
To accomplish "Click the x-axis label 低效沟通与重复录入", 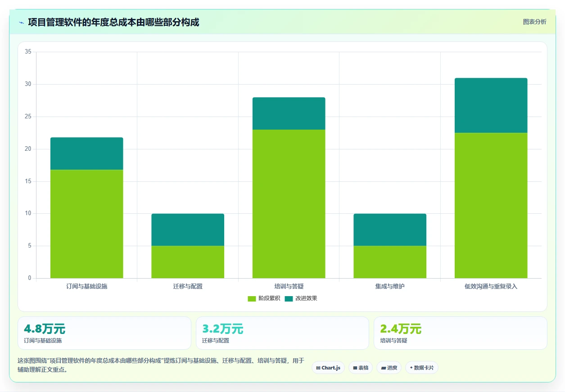I will pos(491,286).
